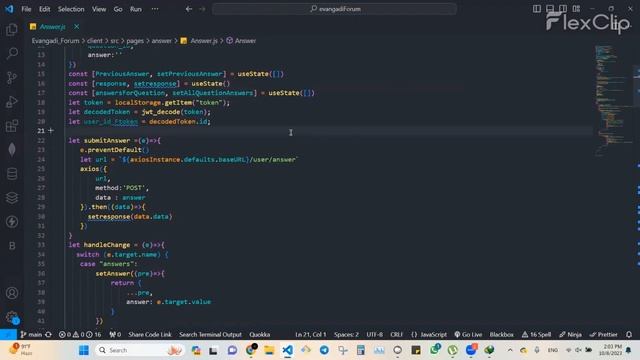Open the Run menu

(x=136, y=9)
